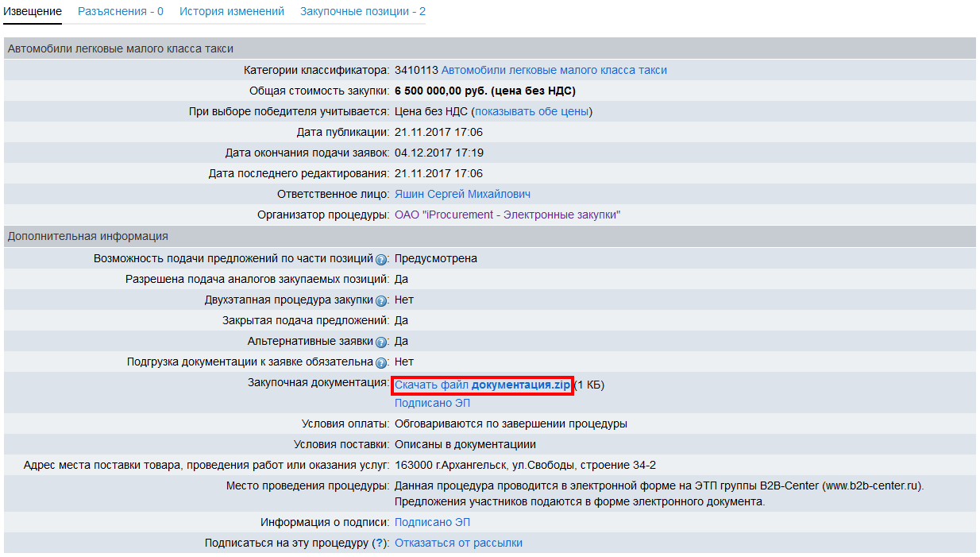The height and width of the screenshot is (557, 980).
Task: Open classifier link Автомобили легковые малого класса такси
Action: point(554,71)
